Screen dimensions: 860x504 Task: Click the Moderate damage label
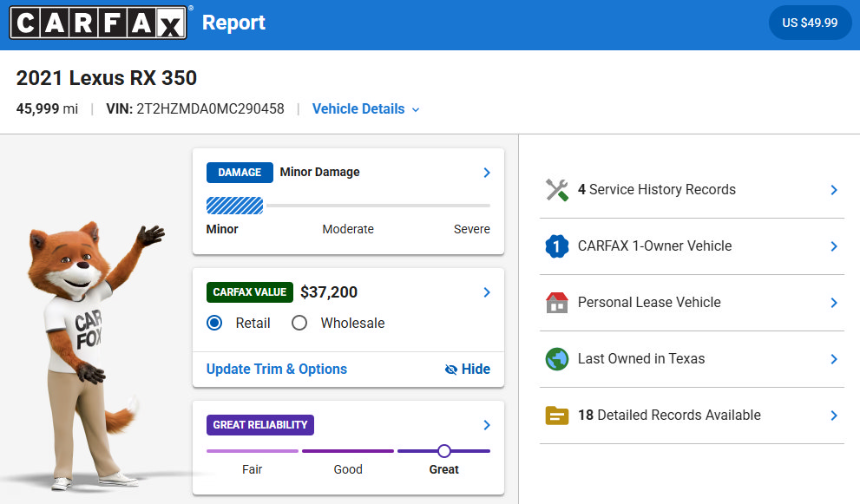pyautogui.click(x=348, y=229)
